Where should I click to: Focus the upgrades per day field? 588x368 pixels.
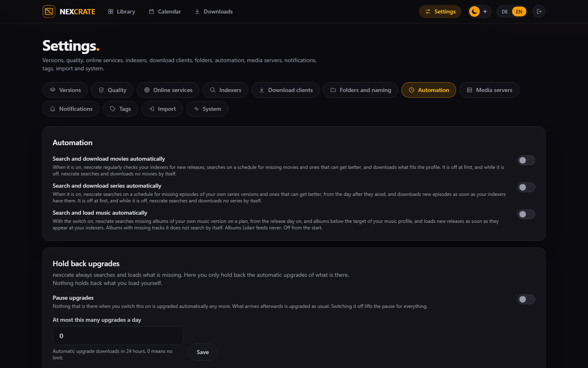pyautogui.click(x=118, y=336)
